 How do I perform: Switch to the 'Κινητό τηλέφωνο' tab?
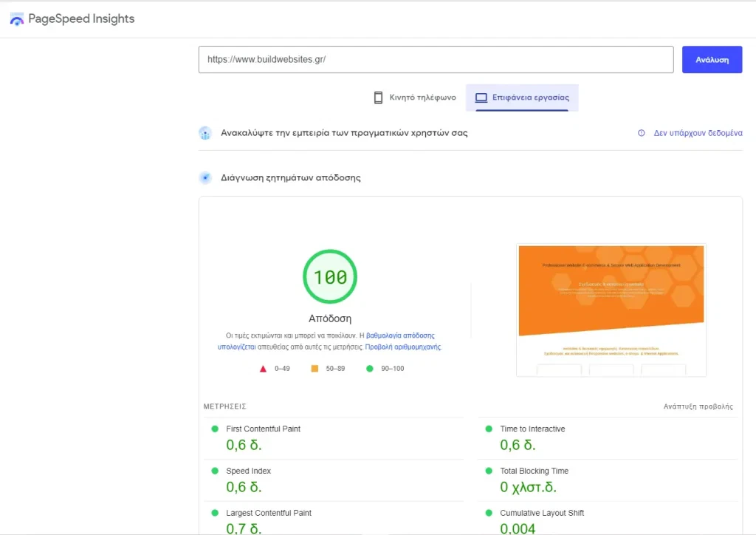pyautogui.click(x=414, y=98)
